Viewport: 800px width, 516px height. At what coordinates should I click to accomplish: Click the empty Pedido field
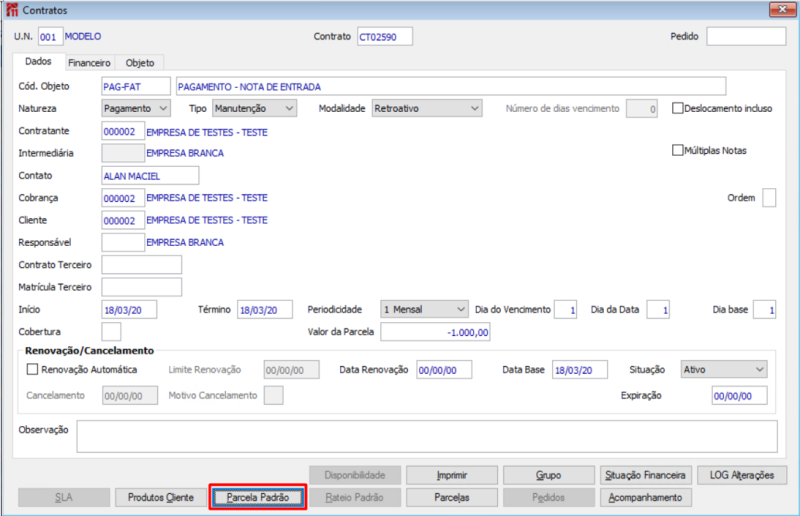pyautogui.click(x=746, y=36)
